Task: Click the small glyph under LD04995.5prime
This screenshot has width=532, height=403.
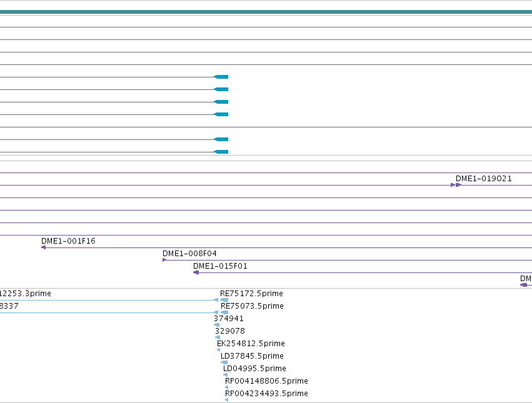Action: pos(225,375)
